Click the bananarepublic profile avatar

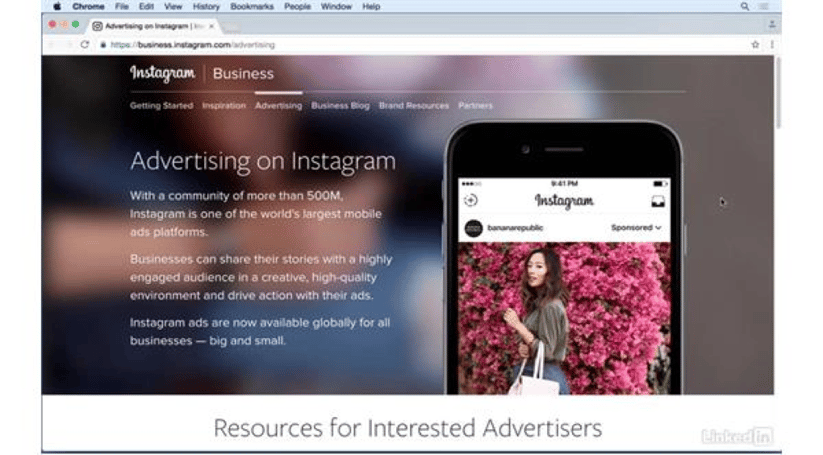click(x=473, y=228)
